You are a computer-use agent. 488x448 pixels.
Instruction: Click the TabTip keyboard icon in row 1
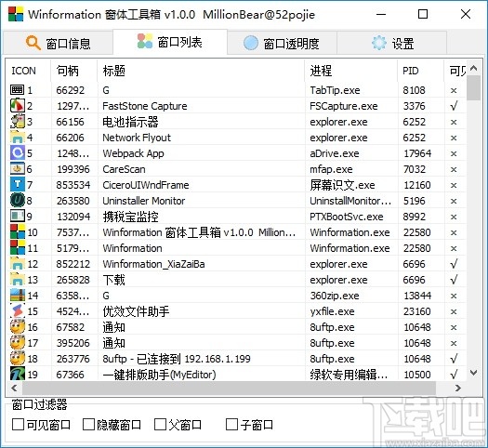point(17,90)
